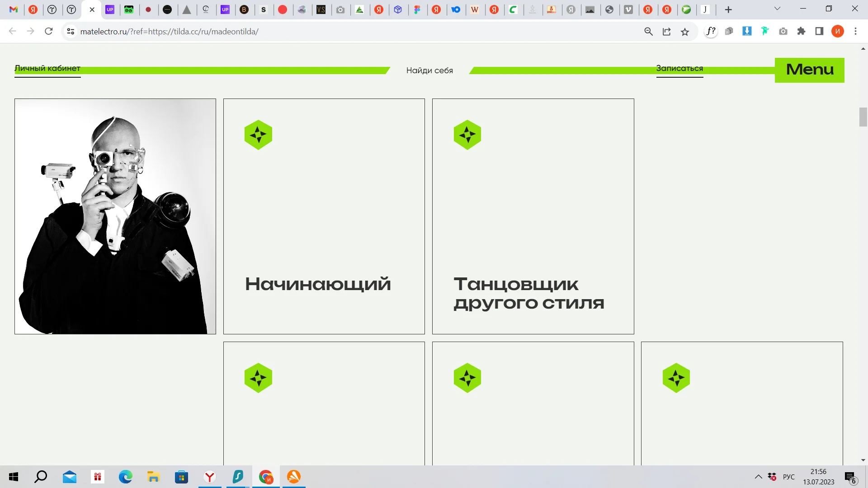868x488 pixels.
Task: Open Chrome three-dot menu
Action: coord(855,31)
